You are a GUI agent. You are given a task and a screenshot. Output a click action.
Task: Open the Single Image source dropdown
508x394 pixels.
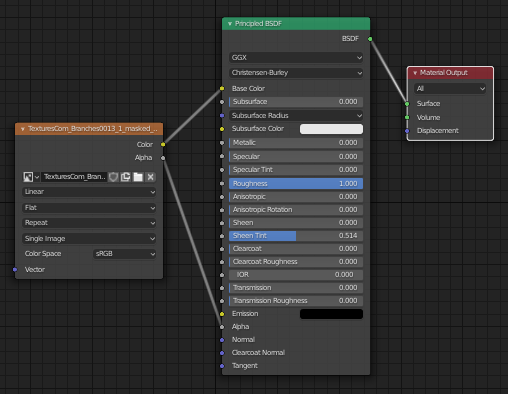click(89, 239)
